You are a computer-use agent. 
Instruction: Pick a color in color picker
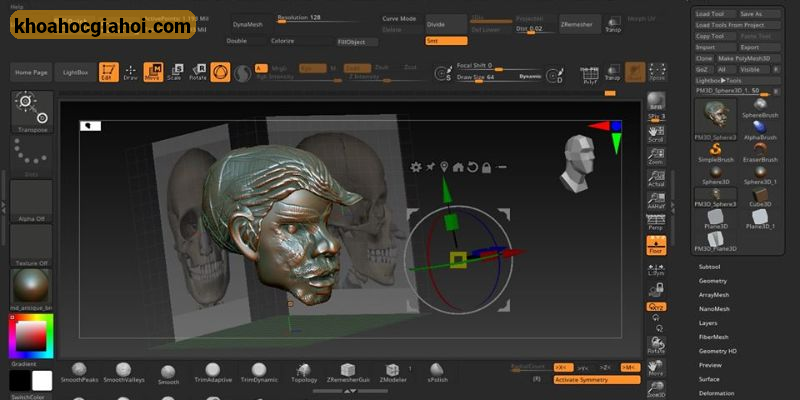point(31,336)
